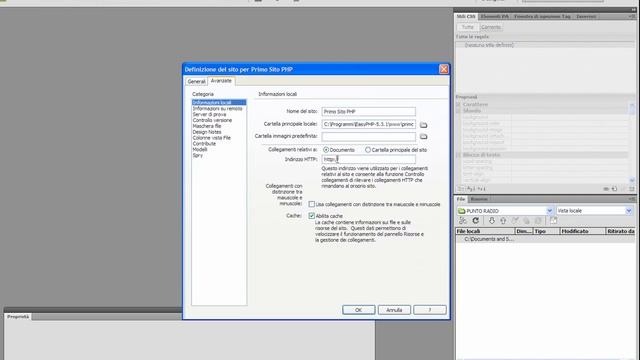The width and height of the screenshot is (640, 360).
Task: Collapse the right panel dock with the double-arrow
Action: click(x=633, y=10)
